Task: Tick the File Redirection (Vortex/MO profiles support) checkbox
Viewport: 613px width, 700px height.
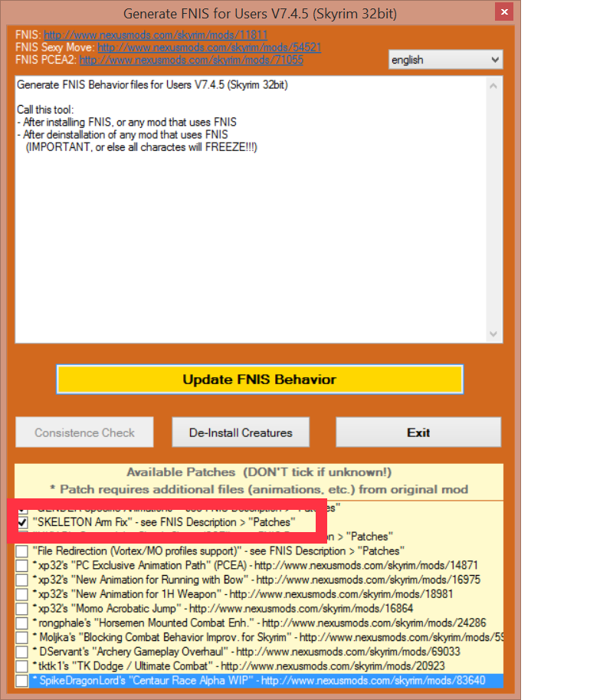Action: 22,551
